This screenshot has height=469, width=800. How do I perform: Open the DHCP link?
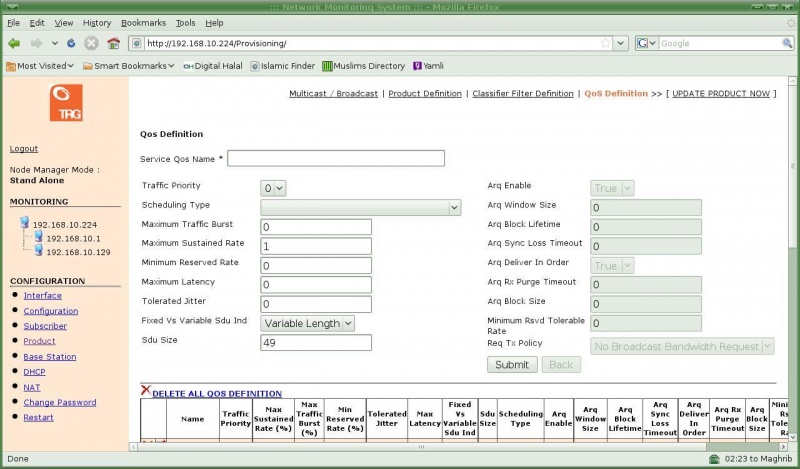(x=34, y=372)
